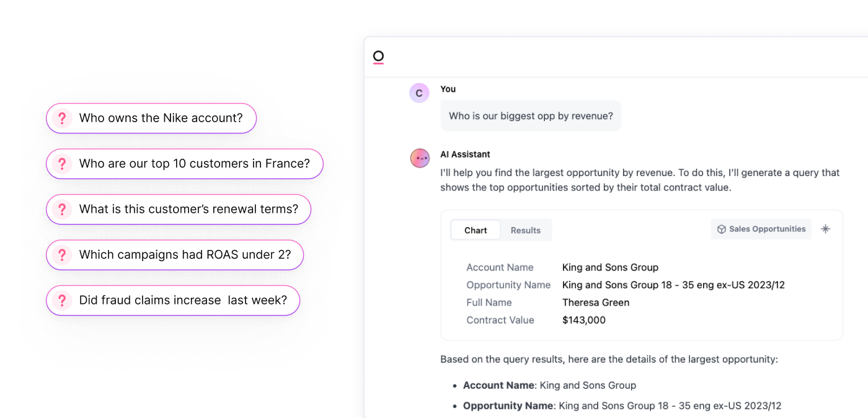Click "Did fraud claims increase last week?" pill
868x418 pixels.
pyautogui.click(x=183, y=301)
